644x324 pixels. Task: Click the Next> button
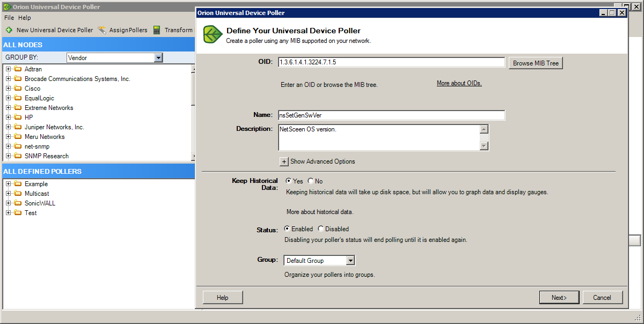pos(559,298)
